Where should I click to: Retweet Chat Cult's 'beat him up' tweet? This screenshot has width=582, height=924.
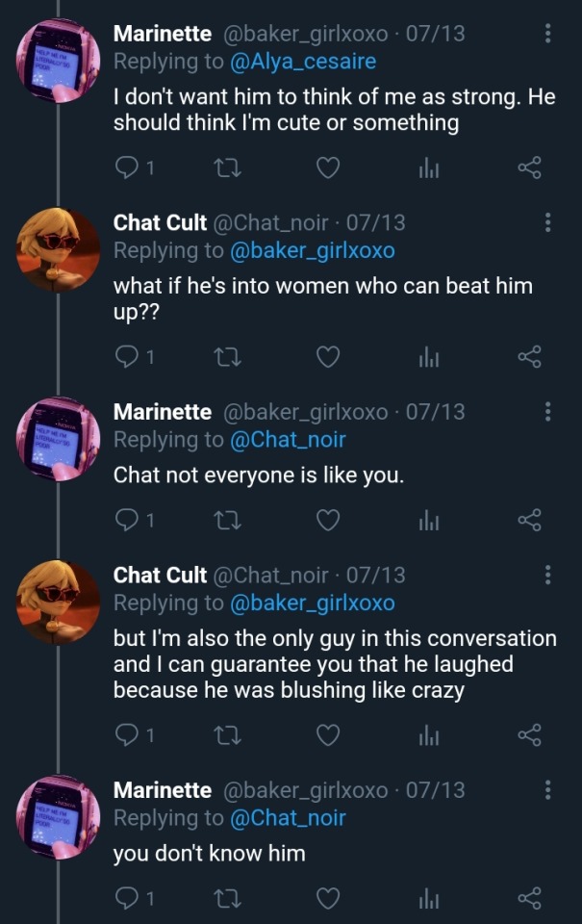pos(222,357)
